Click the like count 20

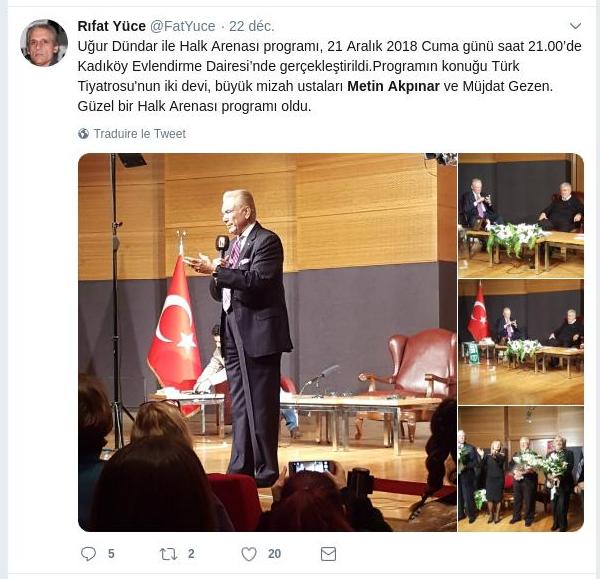point(274,554)
